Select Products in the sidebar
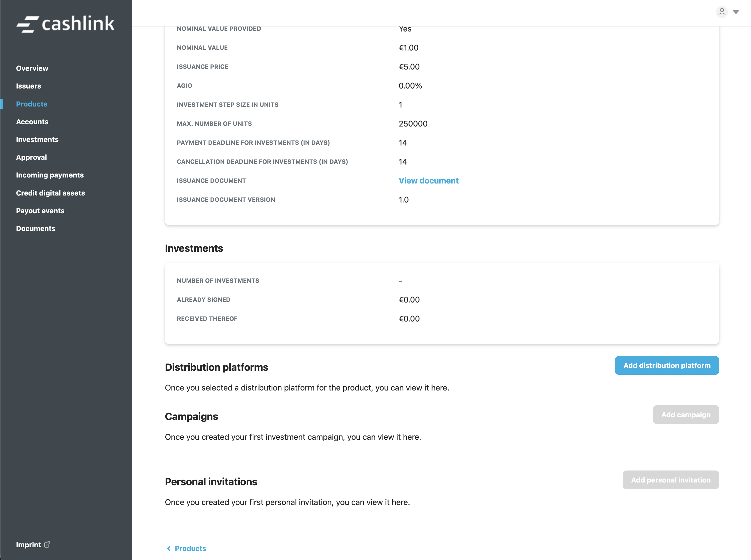 (x=32, y=104)
